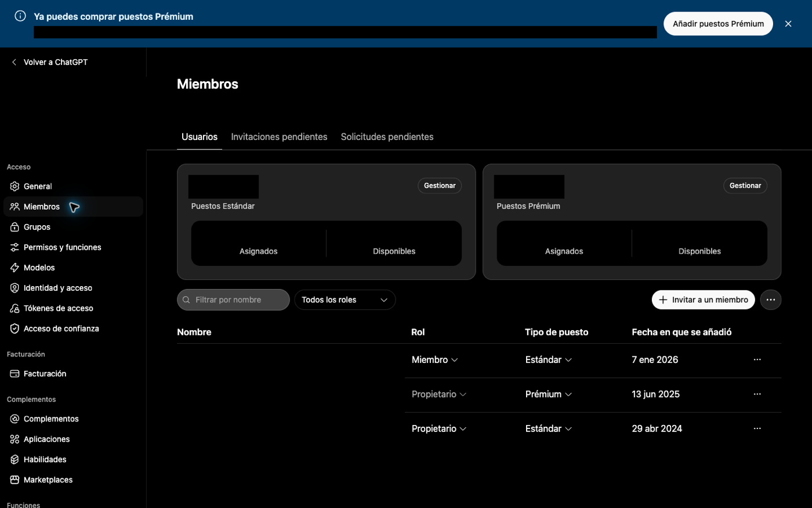Click the Acceso de confianza shield icon
812x508 pixels.
14,329
